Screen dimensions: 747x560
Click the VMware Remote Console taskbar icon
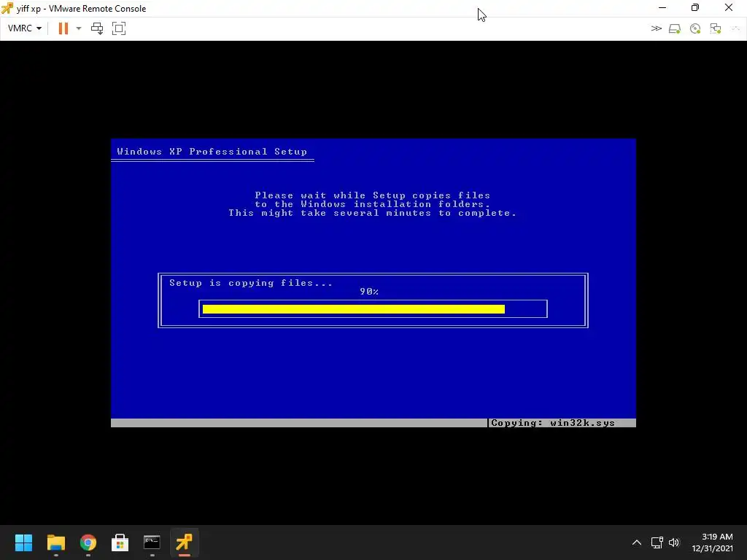tap(185, 542)
